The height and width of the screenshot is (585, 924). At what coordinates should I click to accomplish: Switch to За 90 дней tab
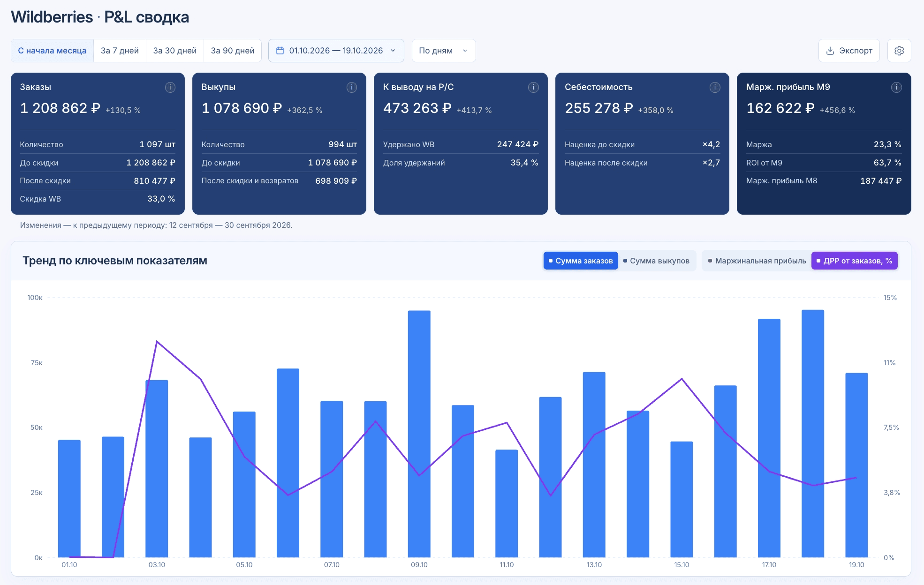click(233, 51)
